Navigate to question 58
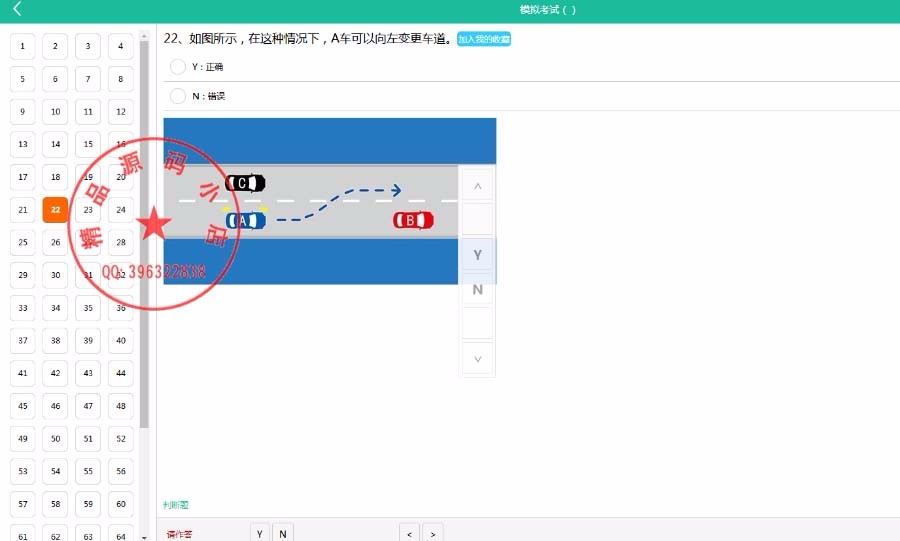 coord(55,504)
